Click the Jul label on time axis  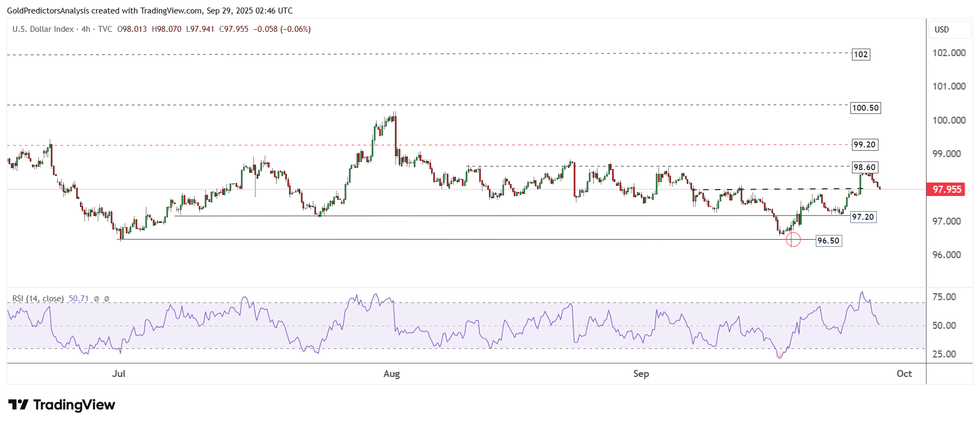point(119,374)
